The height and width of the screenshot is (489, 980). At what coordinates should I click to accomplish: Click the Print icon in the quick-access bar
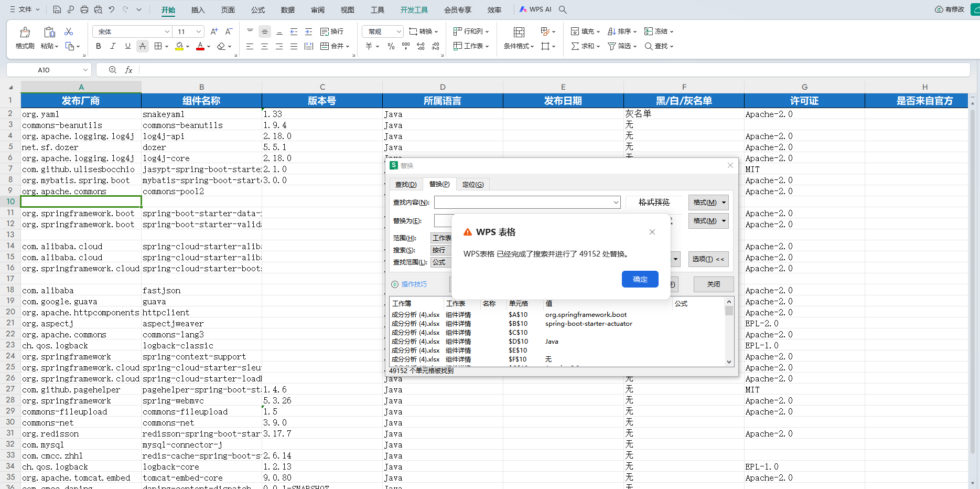coord(84,9)
